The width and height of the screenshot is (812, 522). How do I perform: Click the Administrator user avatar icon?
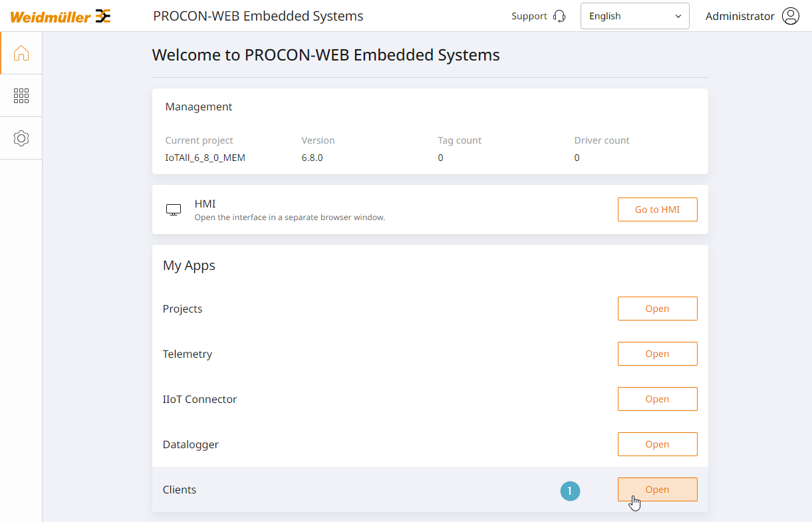(791, 16)
